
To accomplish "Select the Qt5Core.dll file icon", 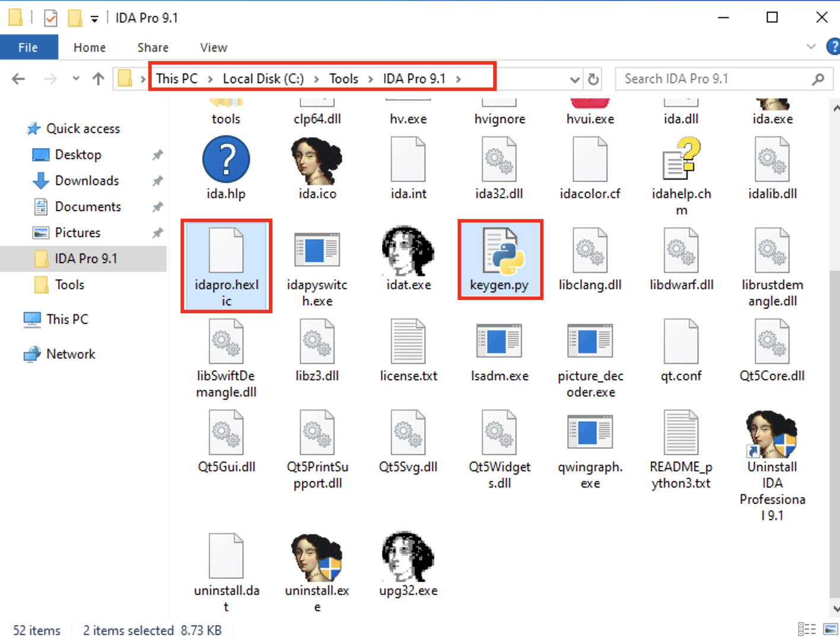I will click(772, 342).
